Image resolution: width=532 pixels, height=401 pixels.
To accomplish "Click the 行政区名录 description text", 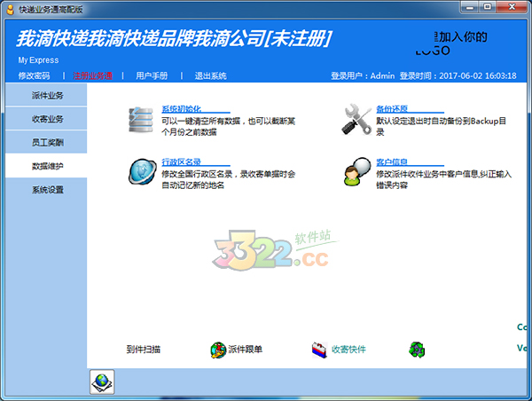I will (x=229, y=179).
